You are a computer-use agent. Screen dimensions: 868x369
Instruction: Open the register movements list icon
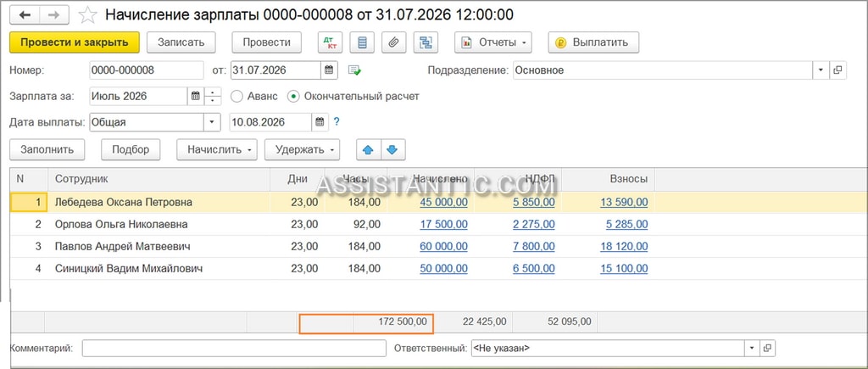click(362, 42)
